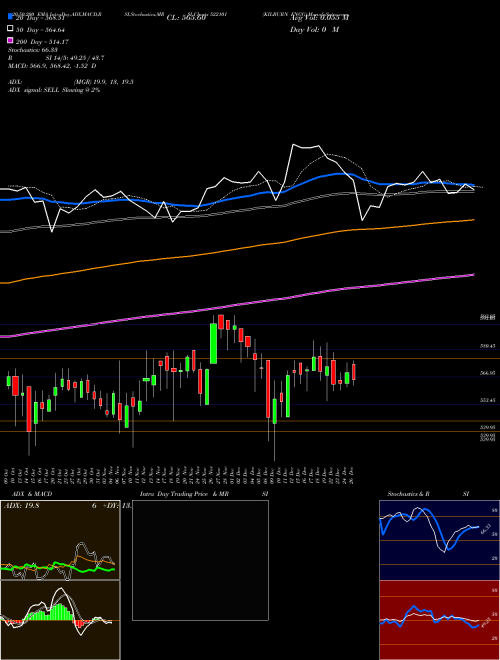Click the MACD histogram panel
Image resolution: width=500 pixels, height=660 pixels.
pyautogui.click(x=60, y=620)
